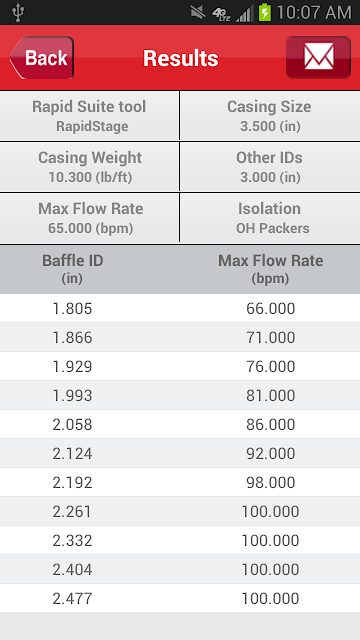Select the row with Baffle ID 2.477
The image size is (360, 640).
click(x=180, y=598)
